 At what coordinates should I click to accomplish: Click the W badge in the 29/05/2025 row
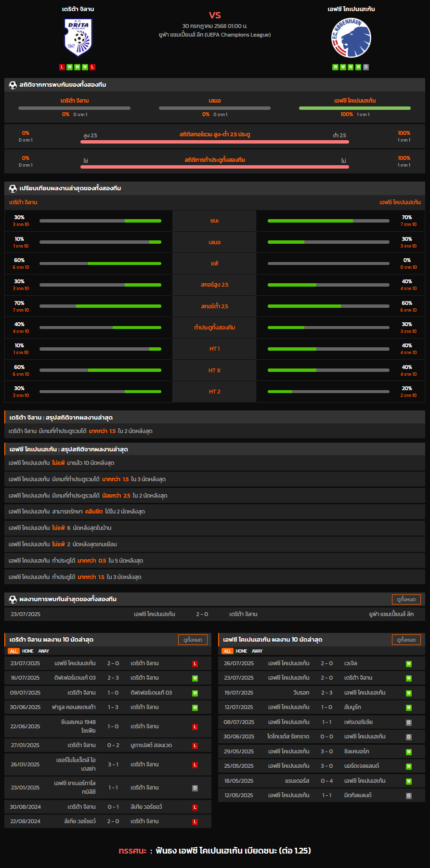409,752
